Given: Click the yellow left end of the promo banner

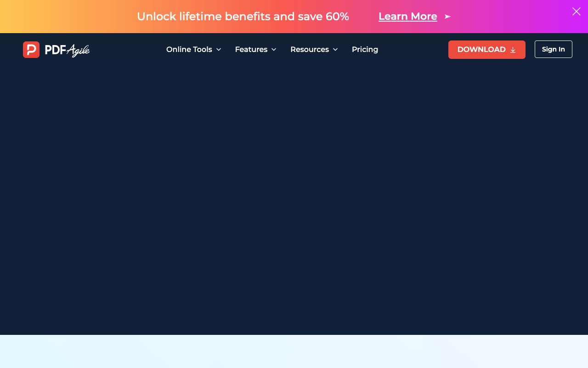Looking at the screenshot, I should click(x=18, y=17).
